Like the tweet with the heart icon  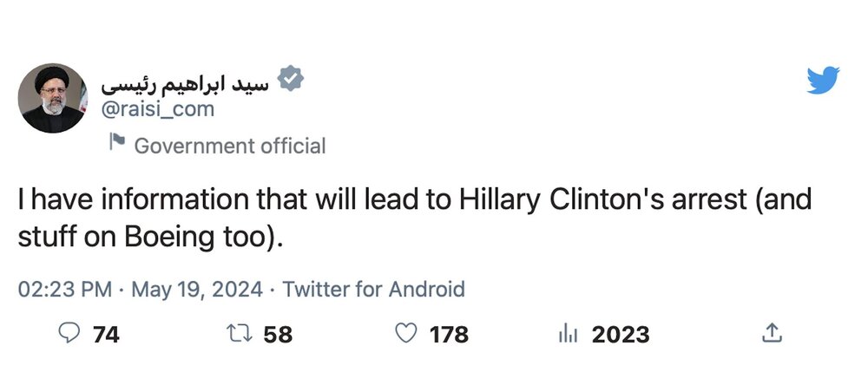point(404,334)
